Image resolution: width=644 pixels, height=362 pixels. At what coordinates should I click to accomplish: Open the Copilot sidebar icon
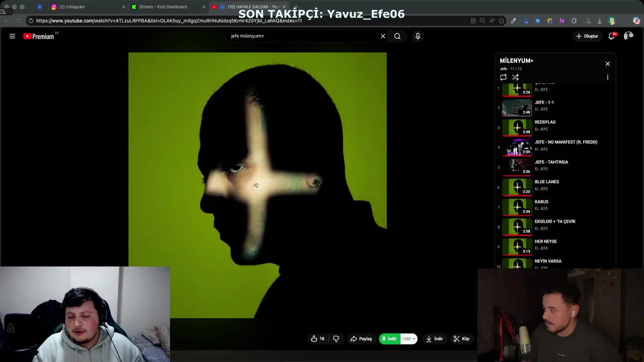[x=636, y=21]
